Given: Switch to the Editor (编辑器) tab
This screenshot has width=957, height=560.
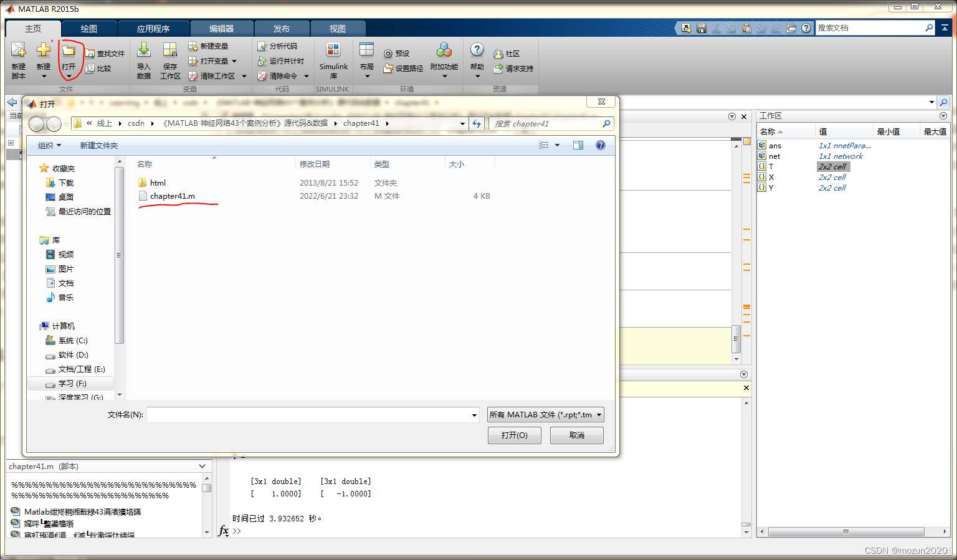Looking at the screenshot, I should 222,29.
